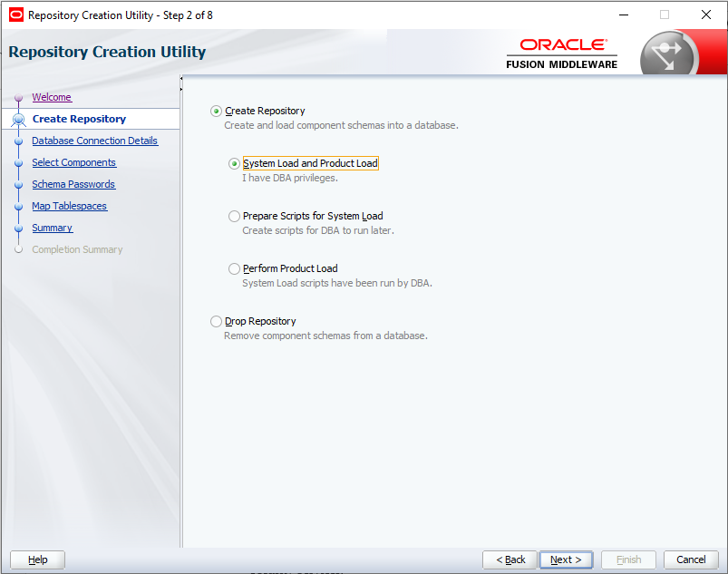Open the Select Components step
Screen dimensions: 728x574
(73, 162)
